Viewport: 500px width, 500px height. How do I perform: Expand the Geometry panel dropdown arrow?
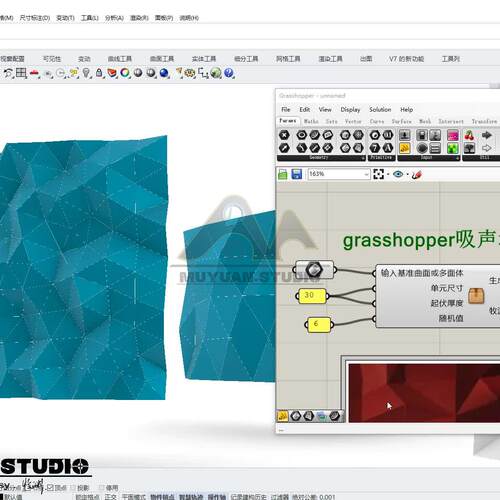point(363,158)
